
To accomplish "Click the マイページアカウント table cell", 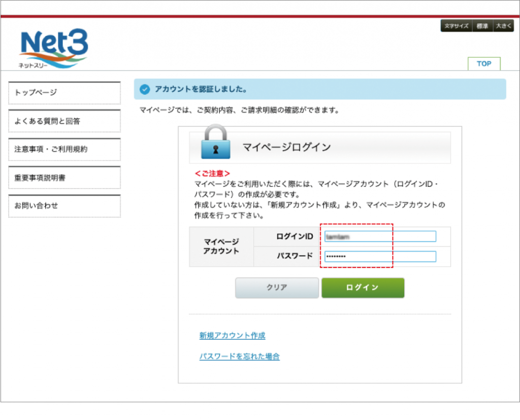I will click(221, 247).
